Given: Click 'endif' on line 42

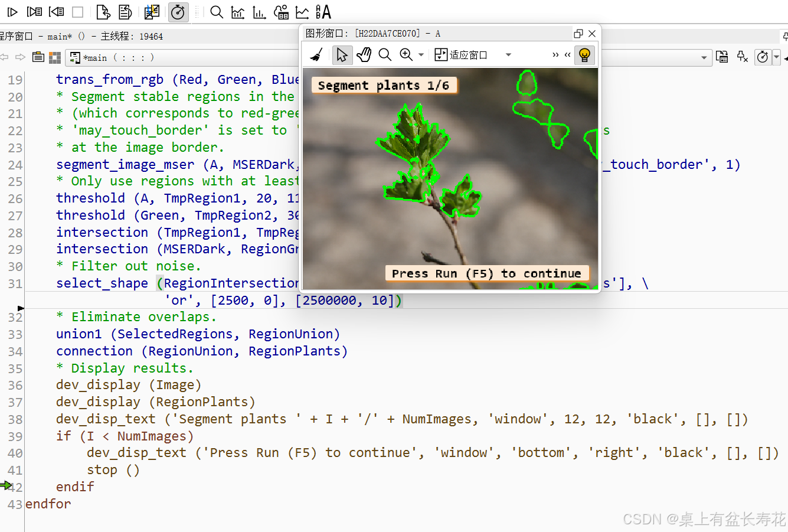Looking at the screenshot, I should 75,487.
